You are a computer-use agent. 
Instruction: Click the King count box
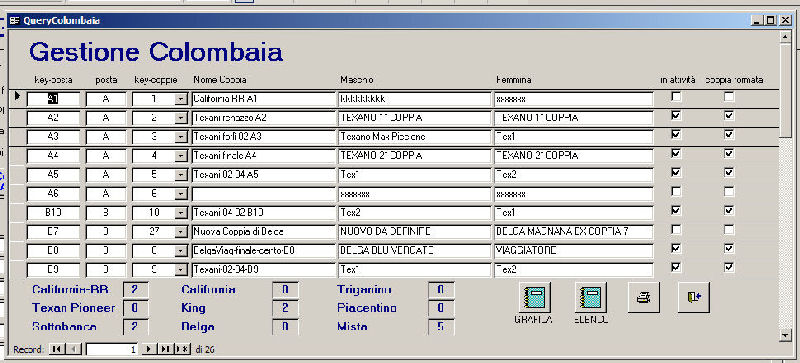pos(285,308)
